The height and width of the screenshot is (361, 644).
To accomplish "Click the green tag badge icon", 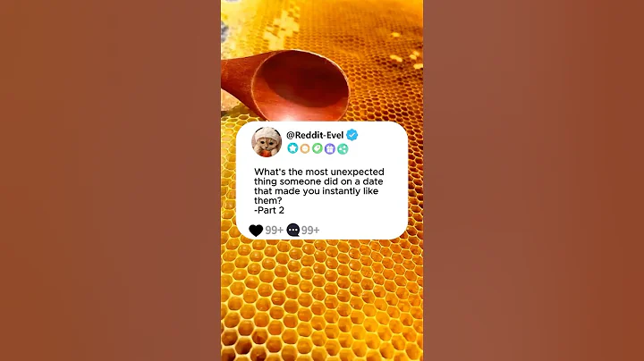I will point(317,148).
